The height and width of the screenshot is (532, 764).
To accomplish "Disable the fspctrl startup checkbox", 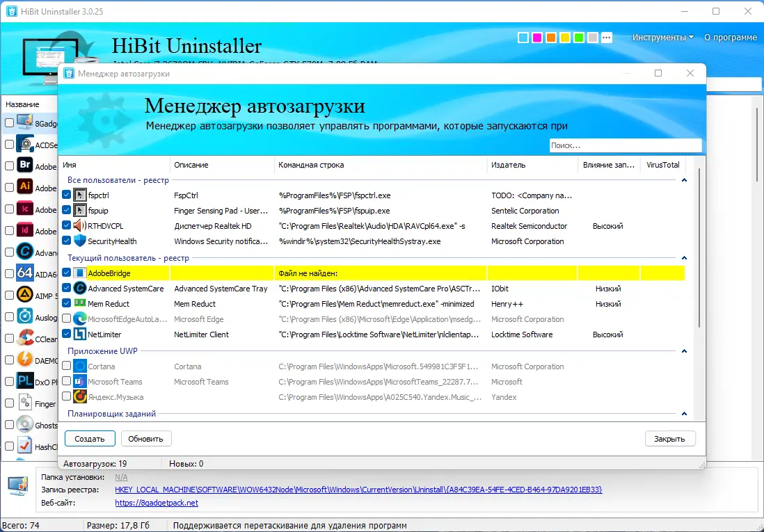I will (66, 195).
